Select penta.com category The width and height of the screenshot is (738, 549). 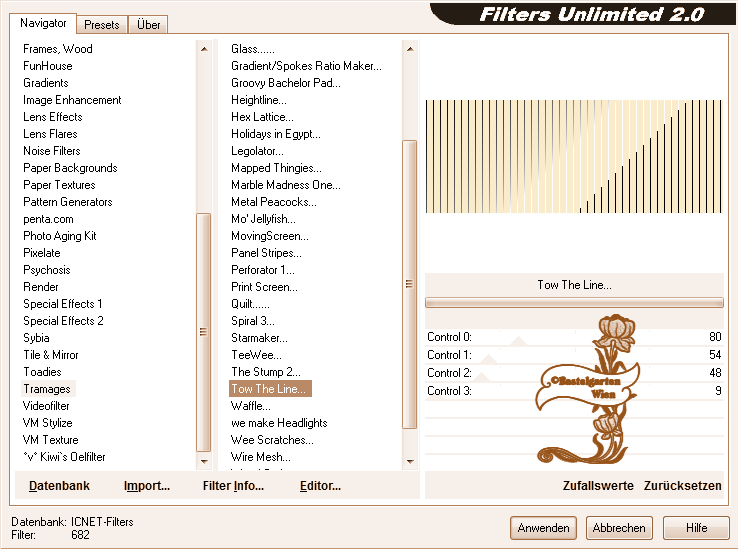[48, 219]
